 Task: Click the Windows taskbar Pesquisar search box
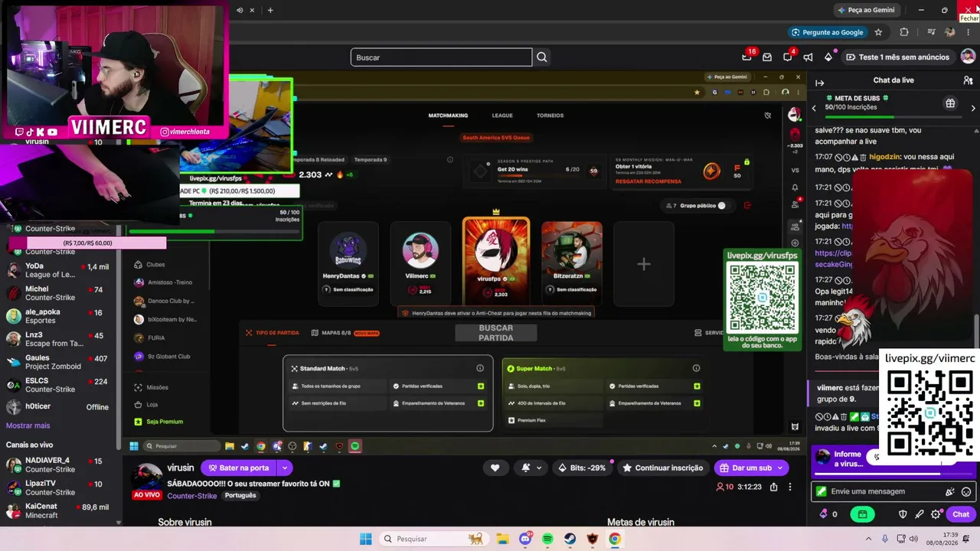[432, 539]
